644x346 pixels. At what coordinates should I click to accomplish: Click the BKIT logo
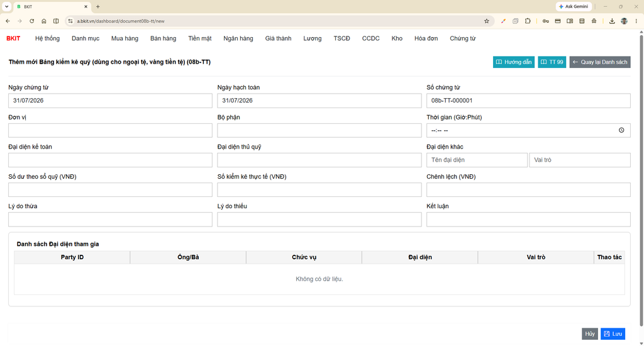pyautogui.click(x=13, y=38)
